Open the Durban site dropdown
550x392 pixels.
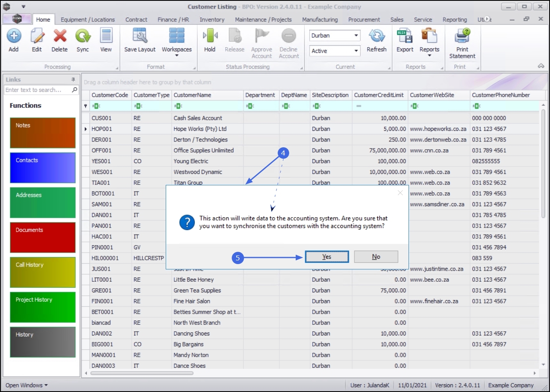click(x=356, y=36)
